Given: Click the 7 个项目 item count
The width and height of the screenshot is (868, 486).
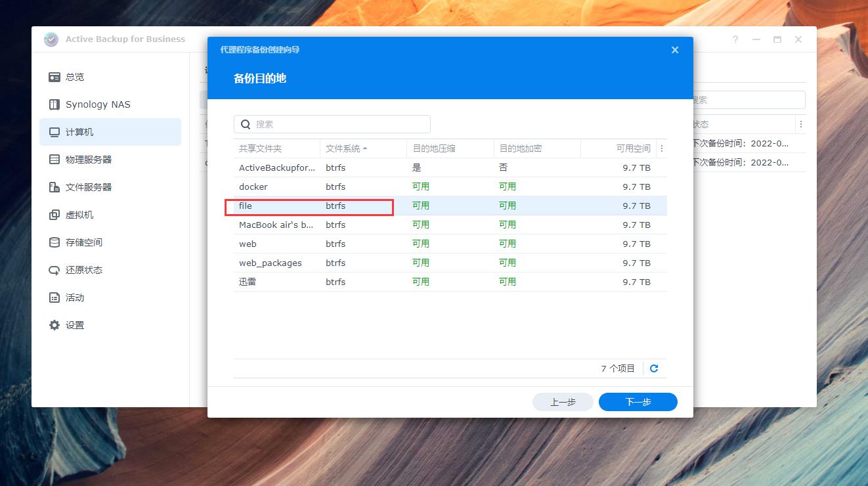Looking at the screenshot, I should pos(618,368).
